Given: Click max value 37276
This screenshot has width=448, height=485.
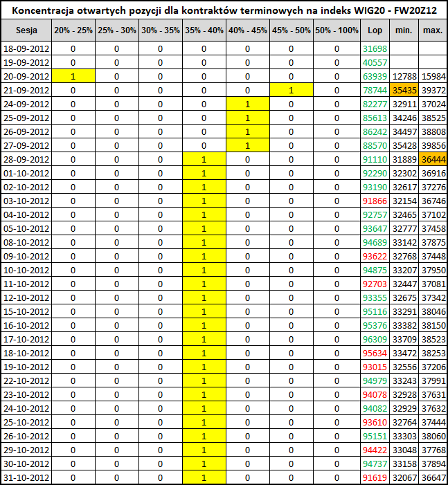Looking at the screenshot, I should (433, 187).
